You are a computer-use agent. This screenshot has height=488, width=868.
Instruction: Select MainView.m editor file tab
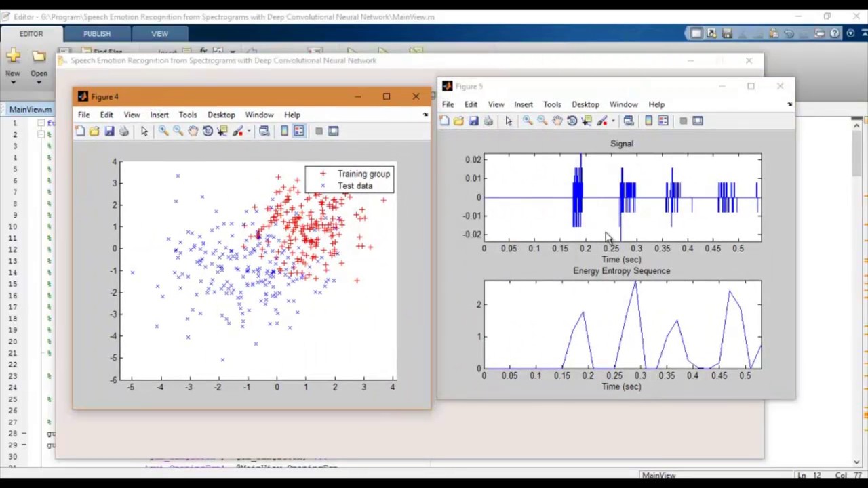point(31,109)
